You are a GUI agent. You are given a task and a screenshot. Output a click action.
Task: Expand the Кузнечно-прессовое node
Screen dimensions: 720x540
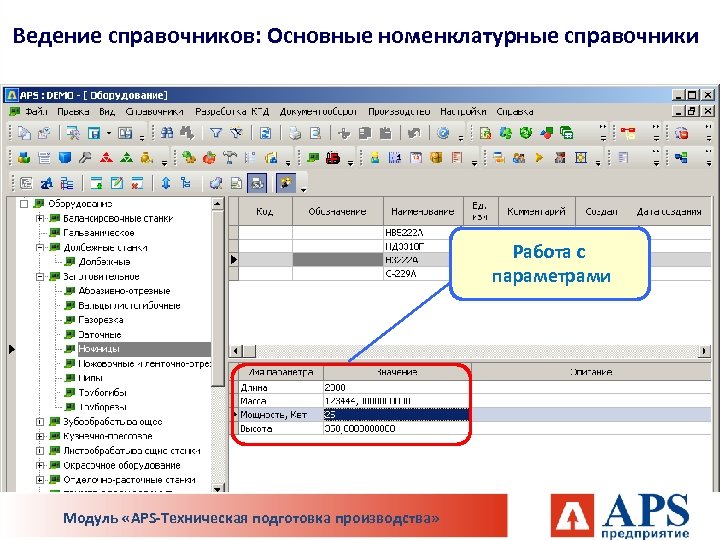tap(40, 436)
